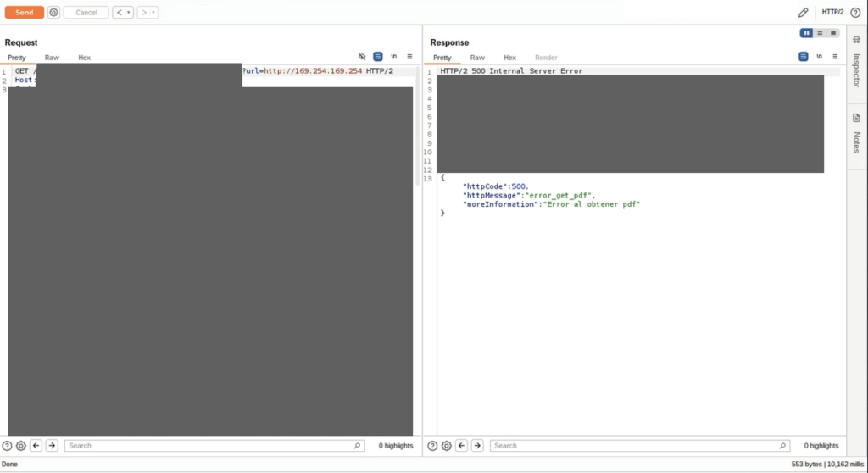The height and width of the screenshot is (473, 868).
Task: Go to previous match in Request search
Action: click(36, 446)
